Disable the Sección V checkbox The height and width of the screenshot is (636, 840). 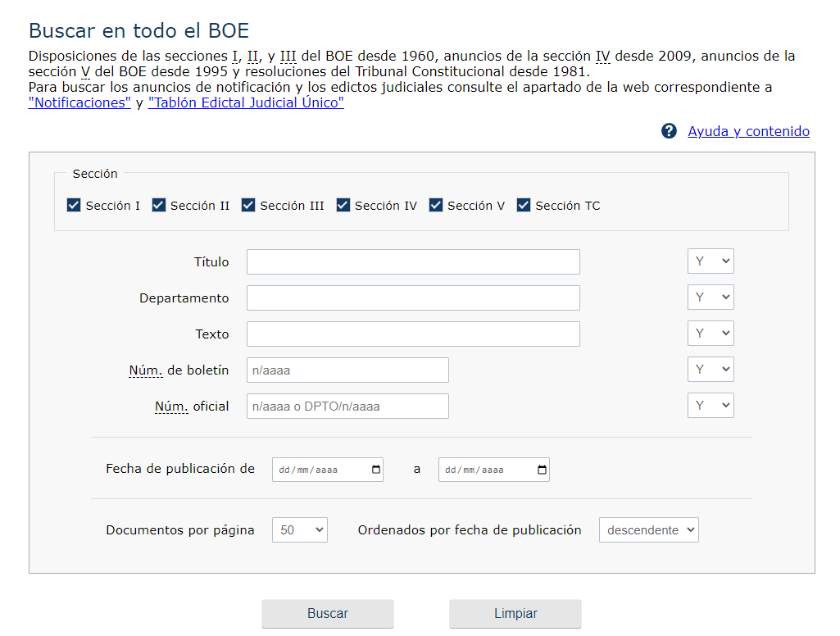435,205
